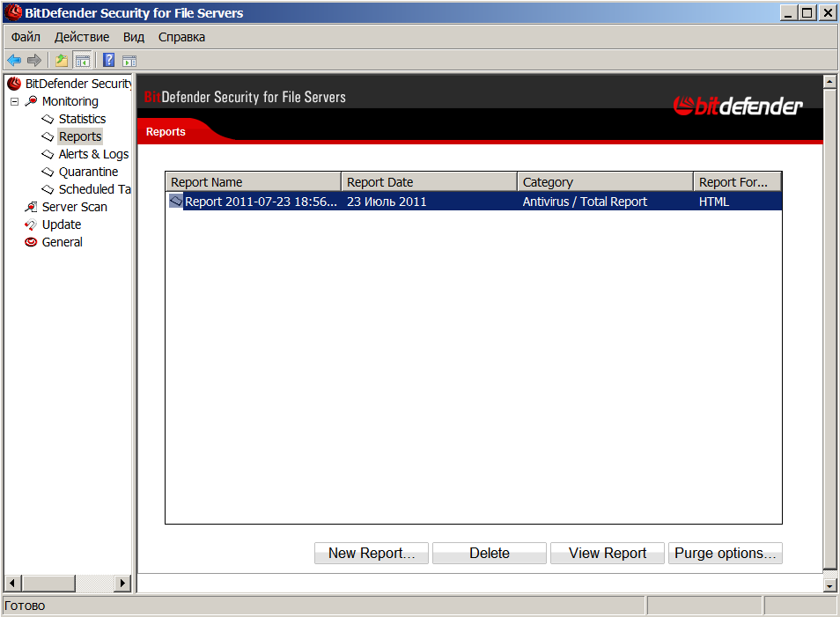Click the Update icon in tree
This screenshot has width=840, height=617.
pyautogui.click(x=31, y=224)
